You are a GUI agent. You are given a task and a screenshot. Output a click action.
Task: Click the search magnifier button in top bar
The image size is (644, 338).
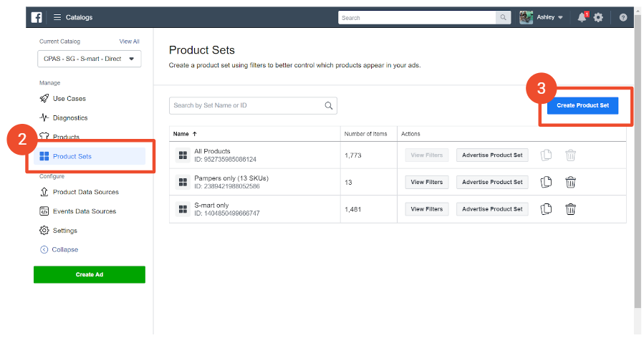point(504,17)
